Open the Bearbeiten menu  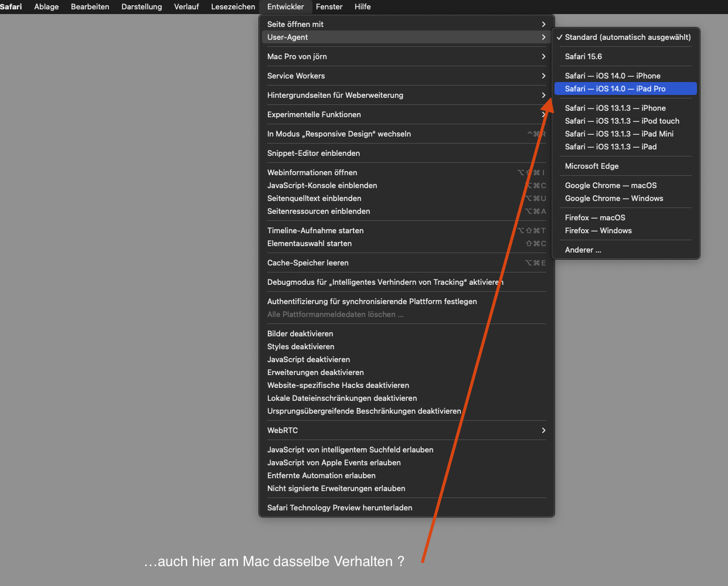tap(90, 6)
